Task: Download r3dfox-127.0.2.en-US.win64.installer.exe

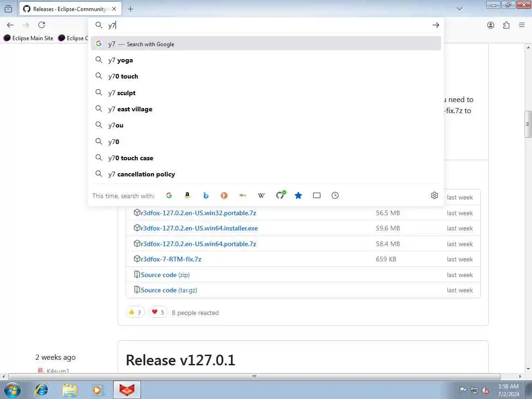Action: click(x=199, y=228)
